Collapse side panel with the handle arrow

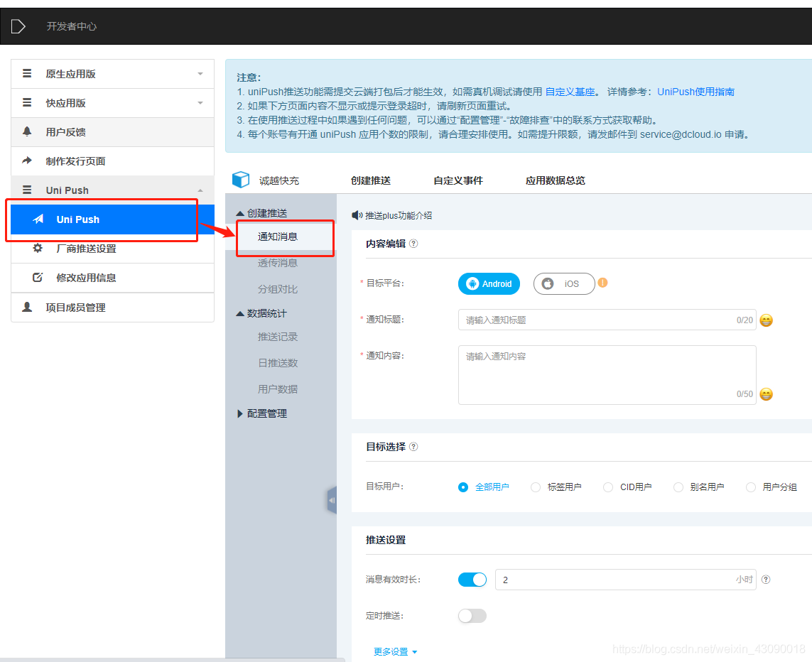coord(332,500)
